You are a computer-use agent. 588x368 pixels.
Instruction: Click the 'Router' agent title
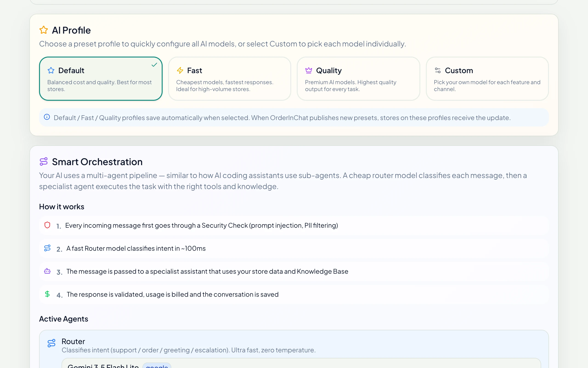pyautogui.click(x=73, y=341)
